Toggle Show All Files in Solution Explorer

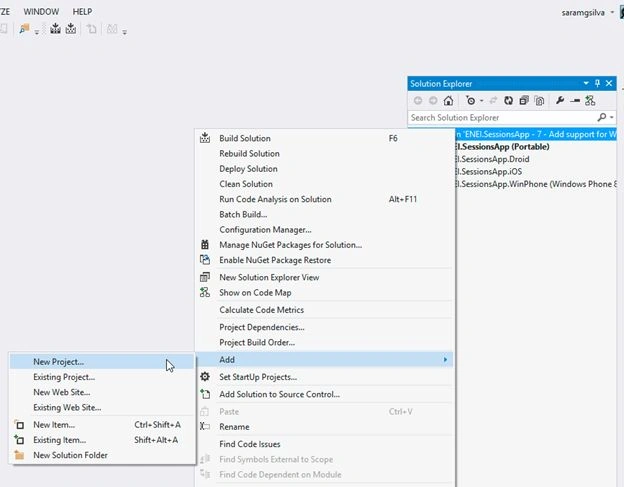(539, 101)
